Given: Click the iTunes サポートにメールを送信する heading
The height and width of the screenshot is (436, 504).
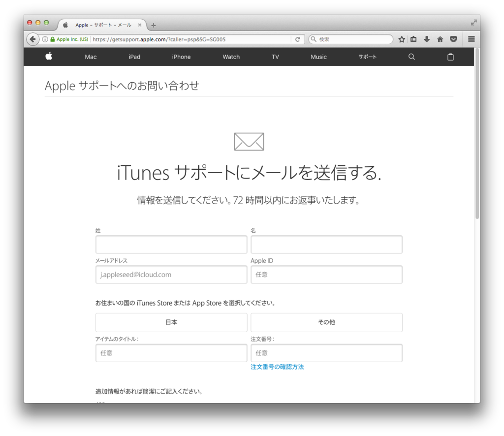Looking at the screenshot, I should click(x=249, y=173).
